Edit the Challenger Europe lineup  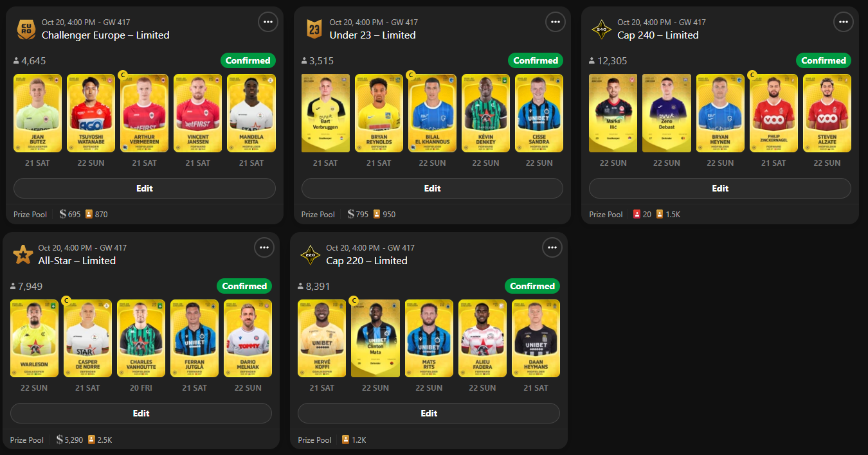pos(145,188)
